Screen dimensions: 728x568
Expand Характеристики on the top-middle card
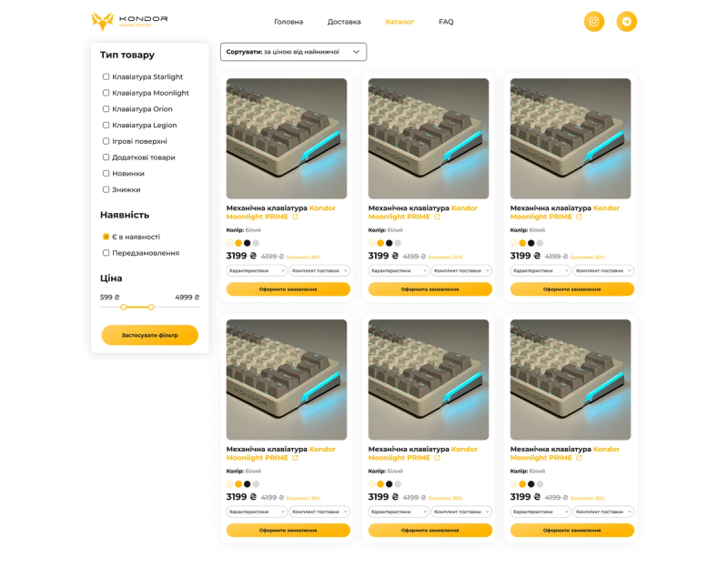pos(399,270)
